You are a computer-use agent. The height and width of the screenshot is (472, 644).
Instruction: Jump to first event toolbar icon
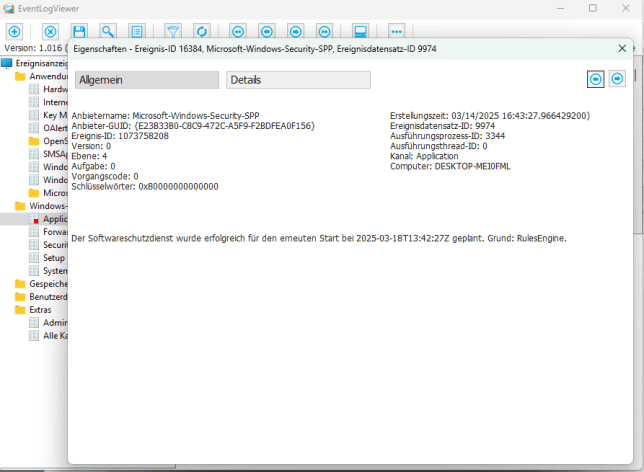point(238,32)
